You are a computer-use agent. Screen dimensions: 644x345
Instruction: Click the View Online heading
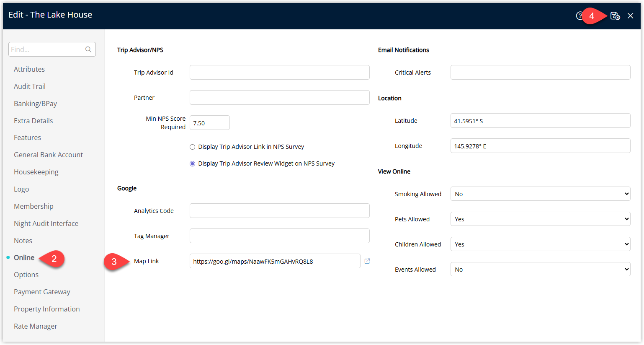(x=394, y=171)
